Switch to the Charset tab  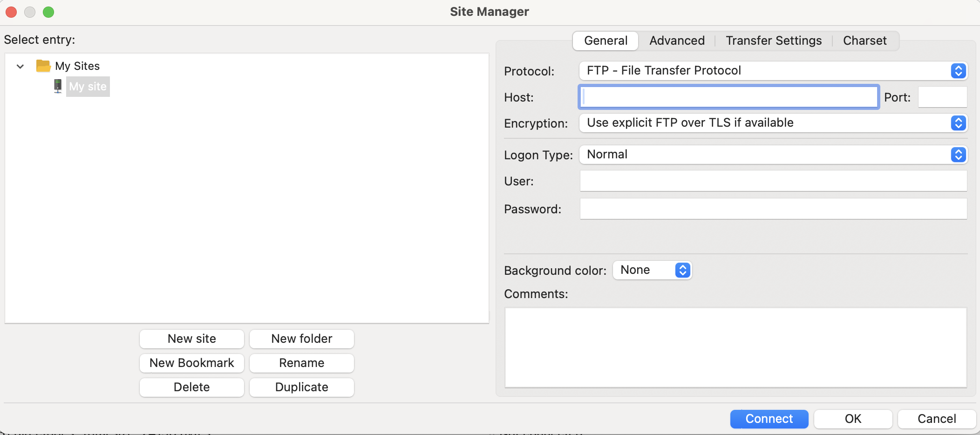[x=864, y=41]
